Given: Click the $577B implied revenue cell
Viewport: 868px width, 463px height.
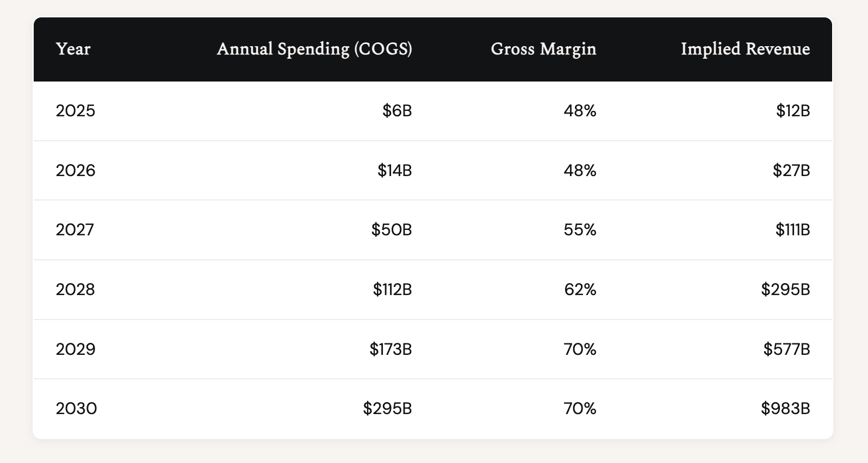Looking at the screenshot, I should [786, 349].
